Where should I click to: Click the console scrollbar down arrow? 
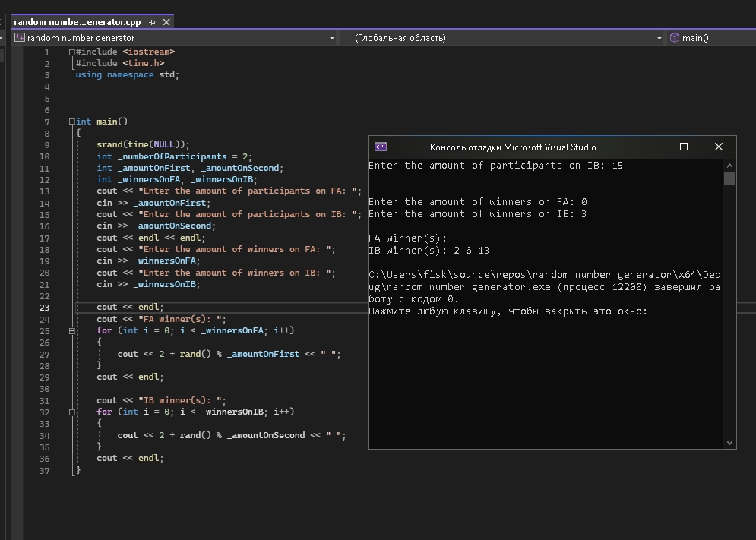[x=729, y=442]
